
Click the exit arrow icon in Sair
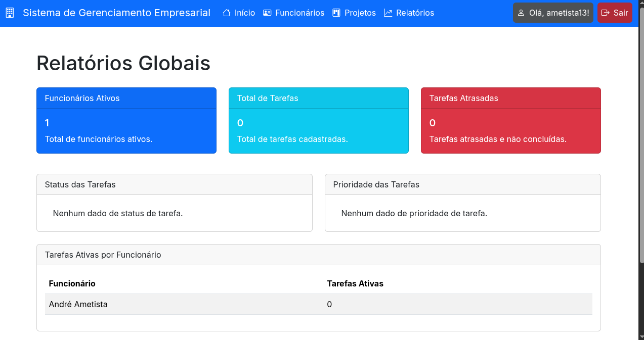pos(606,13)
